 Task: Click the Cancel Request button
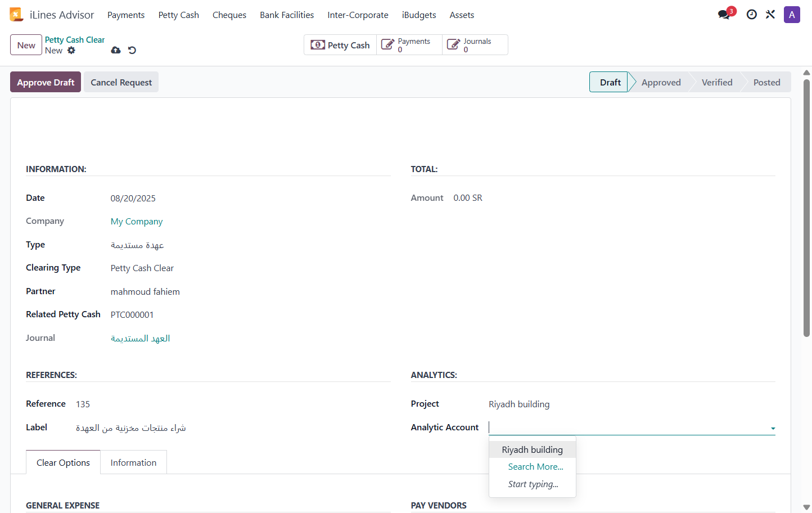tap(121, 82)
